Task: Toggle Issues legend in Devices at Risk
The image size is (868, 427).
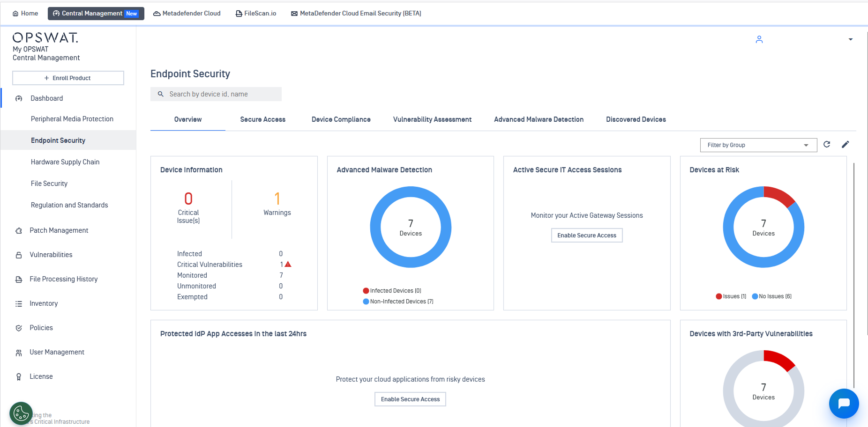Action: click(731, 296)
